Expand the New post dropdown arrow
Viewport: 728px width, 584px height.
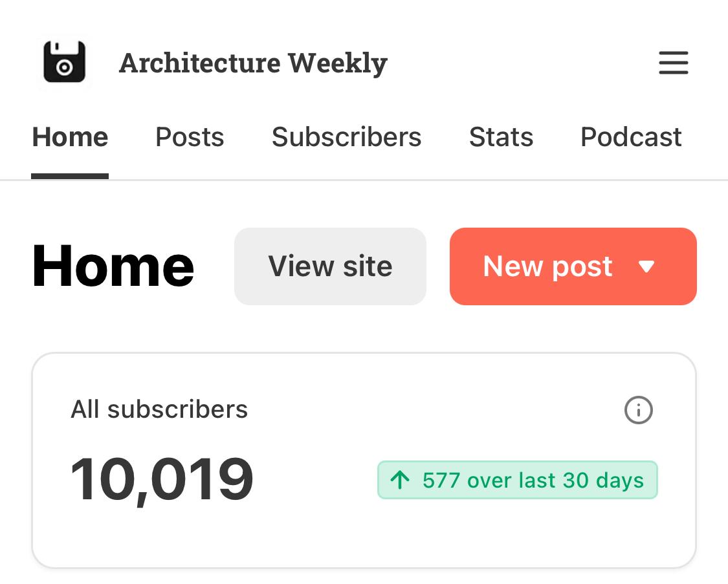point(646,266)
